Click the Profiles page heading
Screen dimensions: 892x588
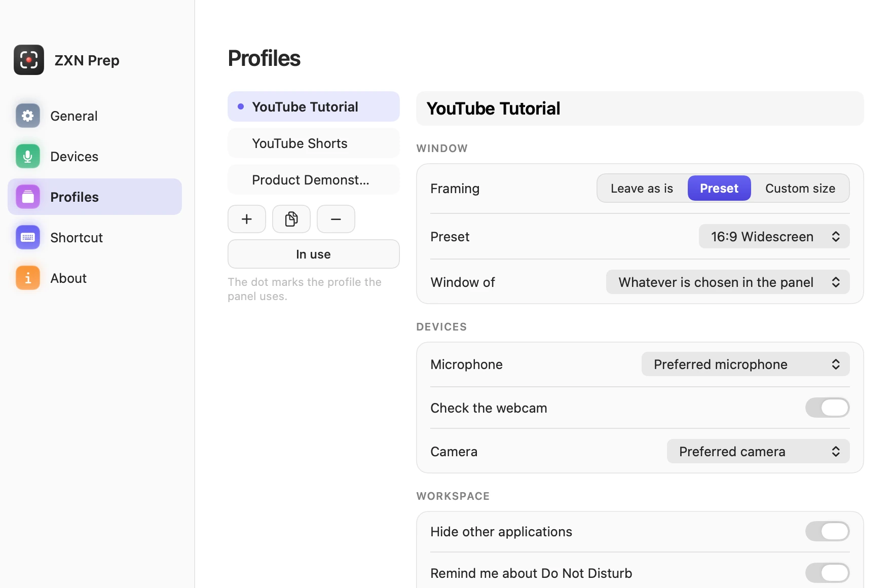[264, 58]
